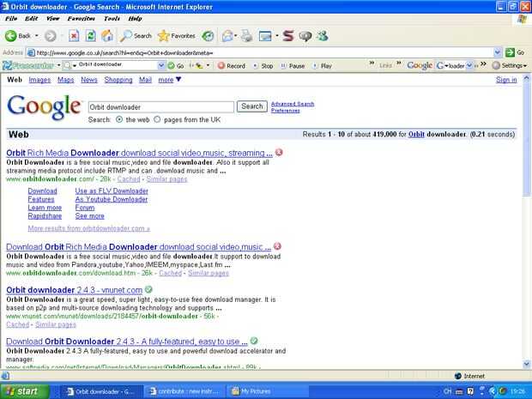Open the Maps link
The width and height of the screenshot is (532, 399).
point(65,80)
